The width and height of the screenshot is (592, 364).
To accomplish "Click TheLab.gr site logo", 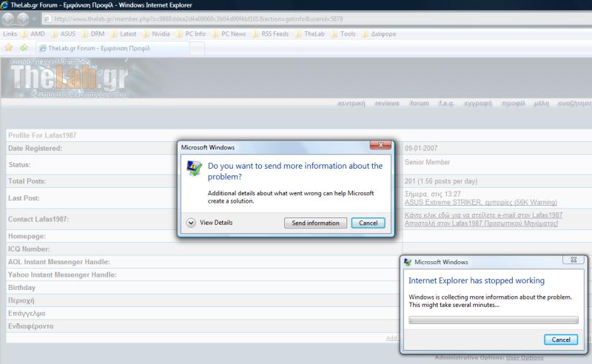I will click(69, 78).
